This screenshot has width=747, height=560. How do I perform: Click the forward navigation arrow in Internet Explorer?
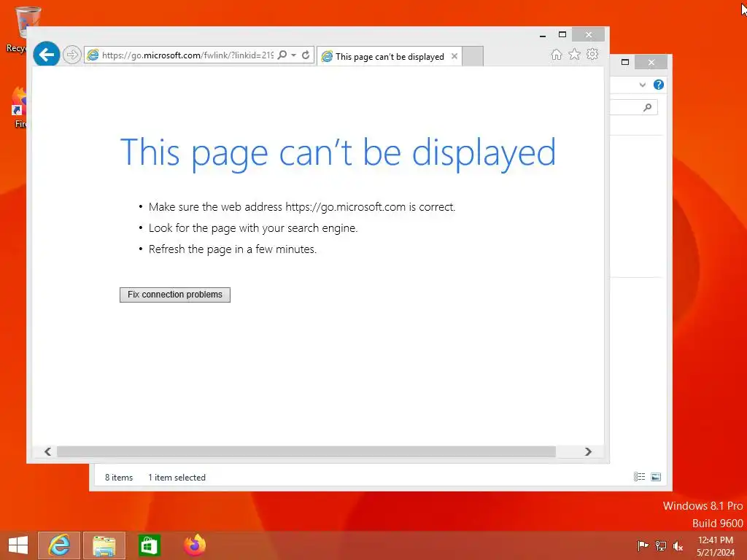coord(72,55)
